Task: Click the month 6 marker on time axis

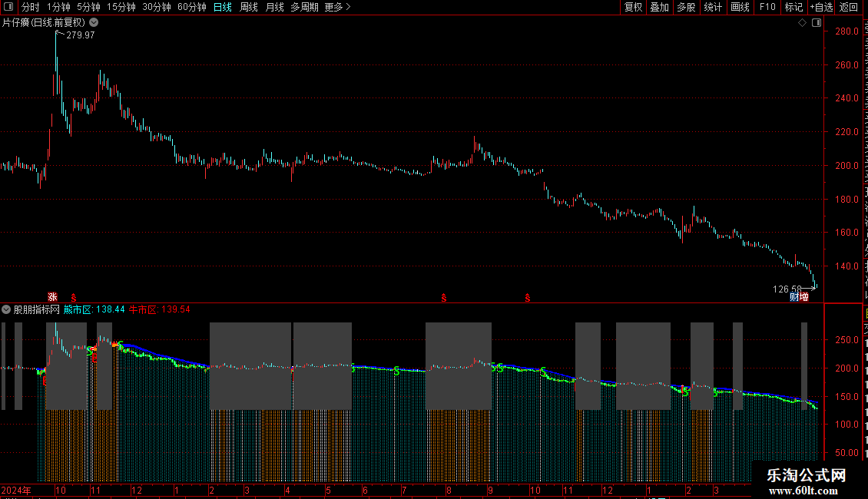Action: (365, 490)
